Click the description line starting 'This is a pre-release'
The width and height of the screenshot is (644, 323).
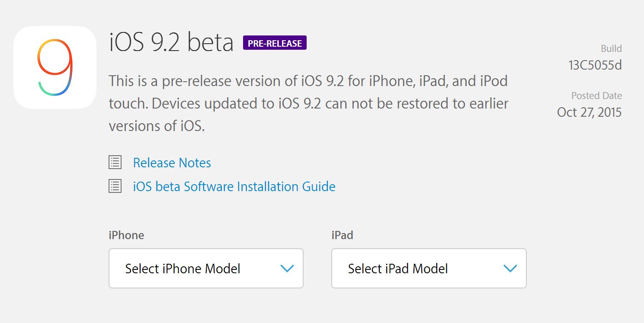coord(308,81)
